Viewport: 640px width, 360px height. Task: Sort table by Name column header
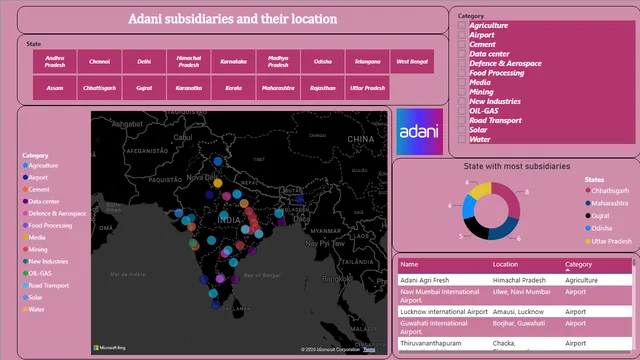pos(409,264)
